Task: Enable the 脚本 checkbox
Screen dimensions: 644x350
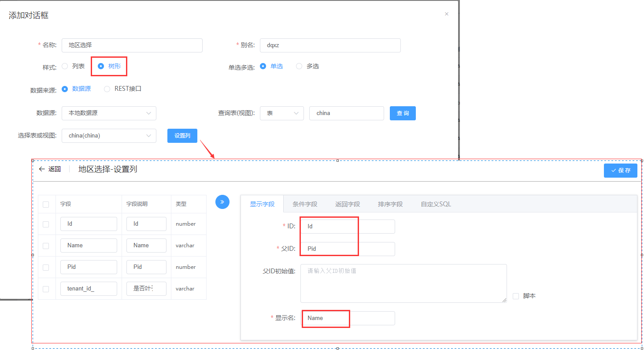Action: 516,296
